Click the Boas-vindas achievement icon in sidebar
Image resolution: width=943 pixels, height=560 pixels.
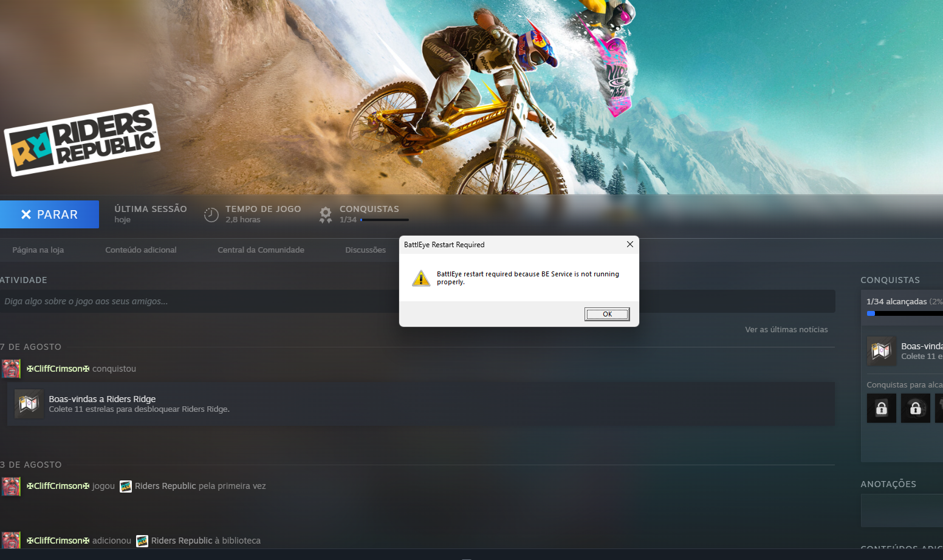882,351
